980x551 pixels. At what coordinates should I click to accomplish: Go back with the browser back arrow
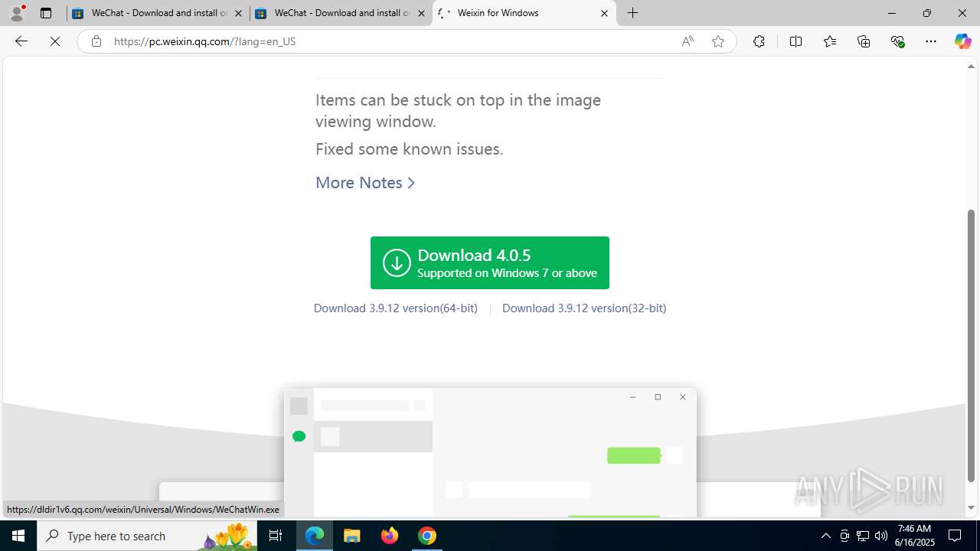[21, 41]
